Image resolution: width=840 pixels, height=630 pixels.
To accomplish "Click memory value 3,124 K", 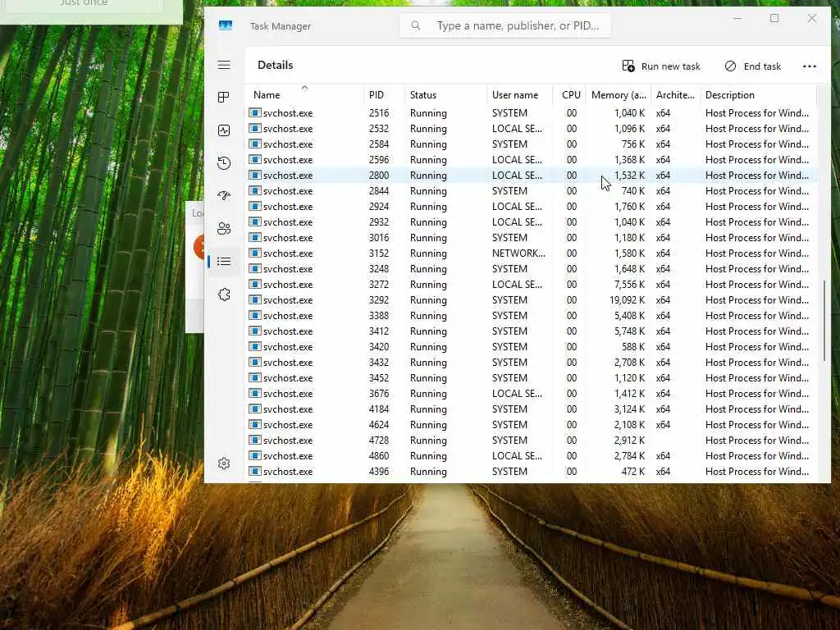I will click(x=629, y=409).
